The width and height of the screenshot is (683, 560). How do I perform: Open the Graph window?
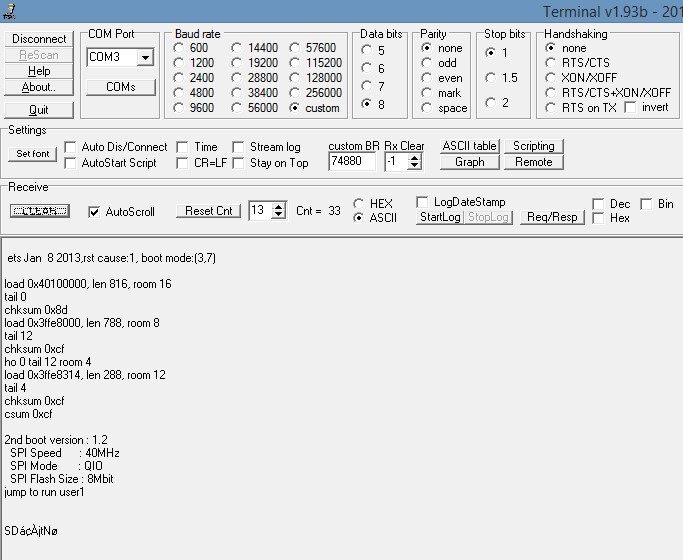point(470,162)
